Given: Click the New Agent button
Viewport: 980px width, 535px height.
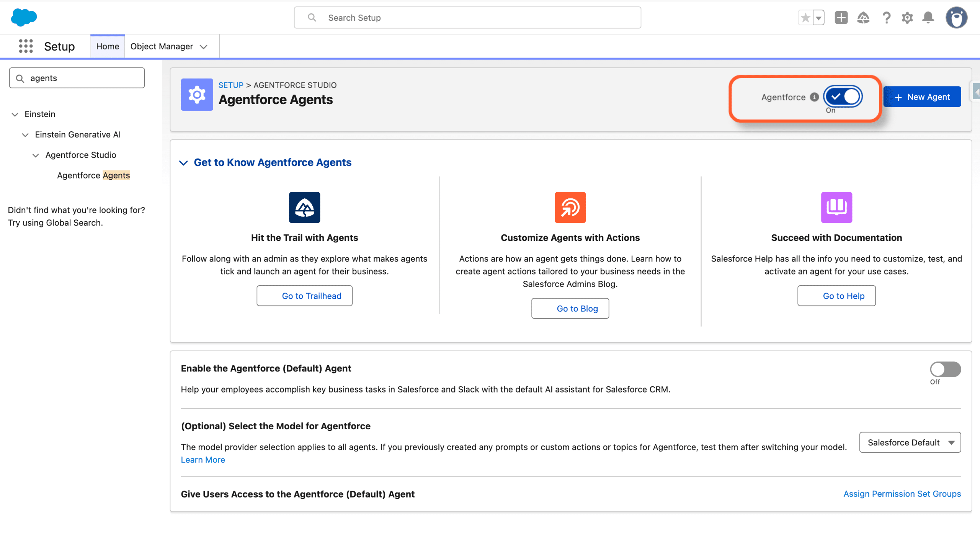Looking at the screenshot, I should 922,97.
